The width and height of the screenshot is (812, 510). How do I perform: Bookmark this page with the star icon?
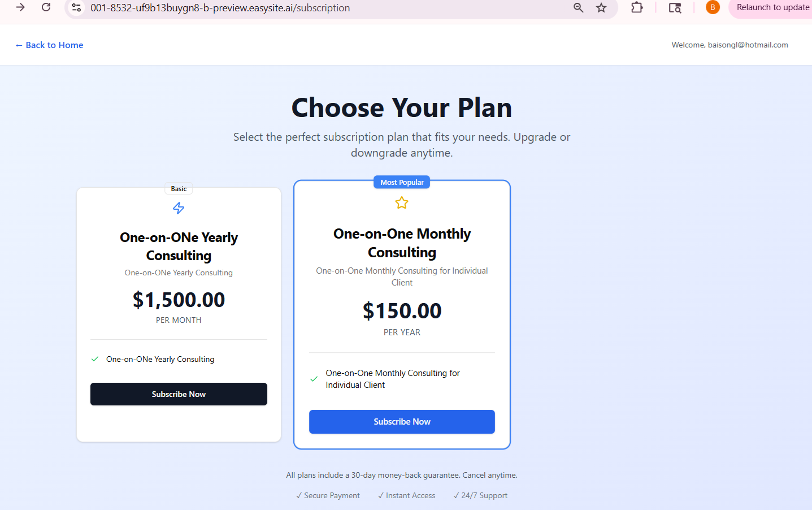(x=601, y=8)
